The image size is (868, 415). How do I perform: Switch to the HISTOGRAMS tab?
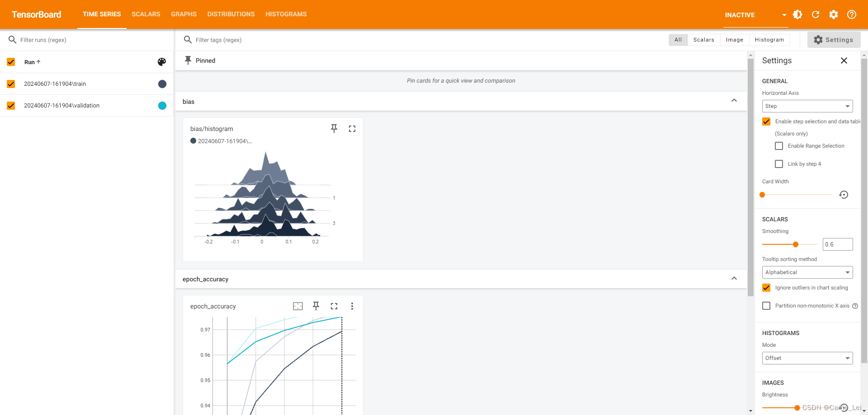pos(286,14)
